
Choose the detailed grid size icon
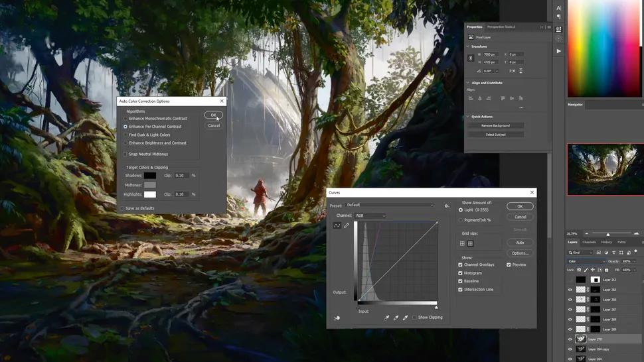click(470, 243)
